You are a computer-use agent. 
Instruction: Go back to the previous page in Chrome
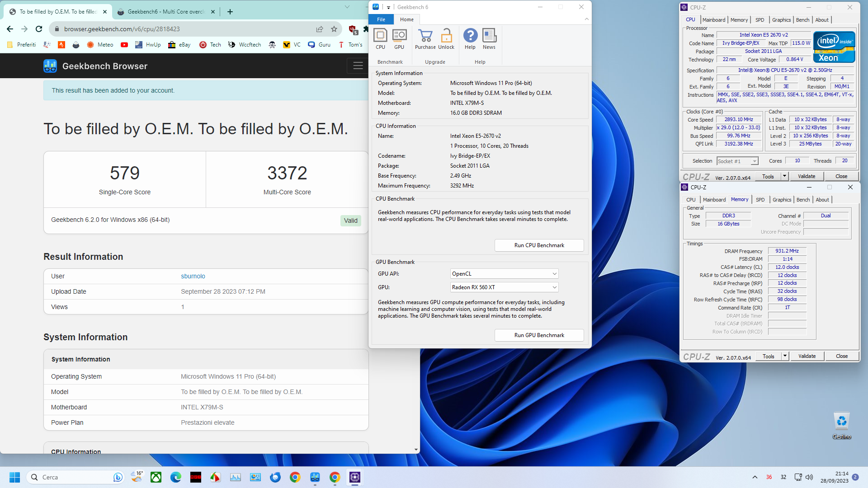coord(10,29)
